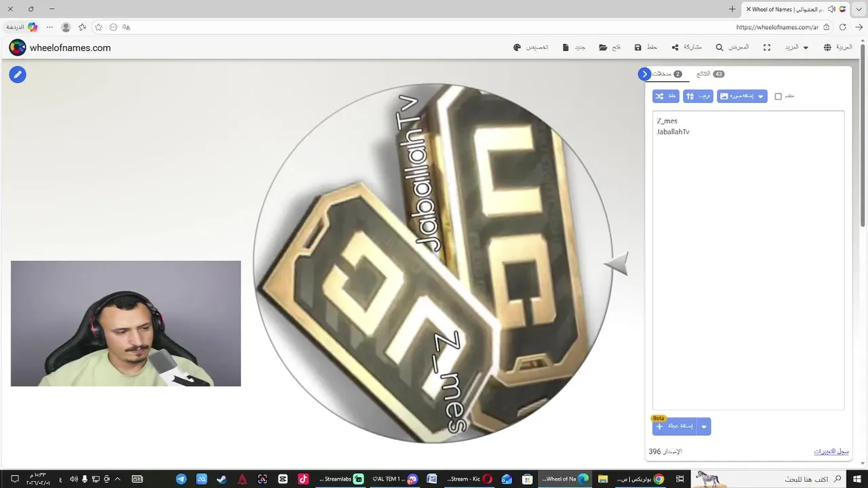Open the customize palette option (تخصيص)
868x488 pixels.
[x=530, y=47]
